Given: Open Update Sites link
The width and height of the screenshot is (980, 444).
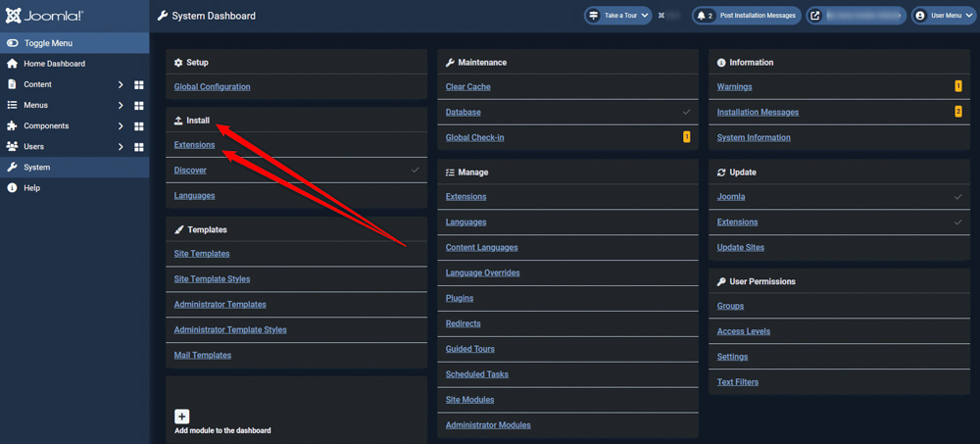Looking at the screenshot, I should coord(741,248).
